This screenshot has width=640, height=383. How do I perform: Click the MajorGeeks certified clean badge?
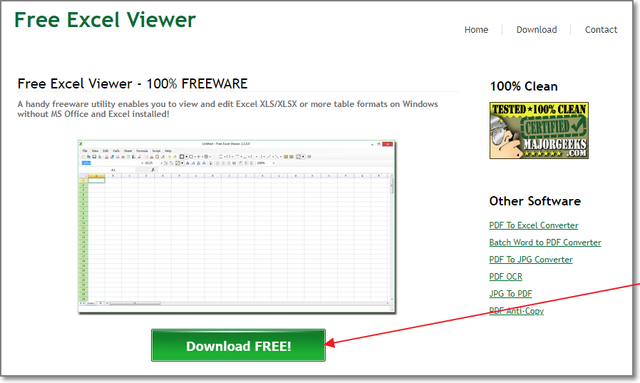tap(539, 130)
